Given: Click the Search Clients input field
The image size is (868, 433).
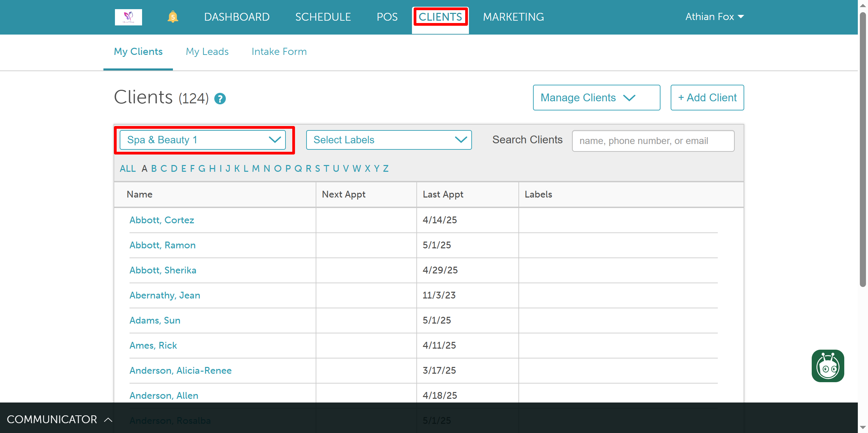Looking at the screenshot, I should [653, 141].
